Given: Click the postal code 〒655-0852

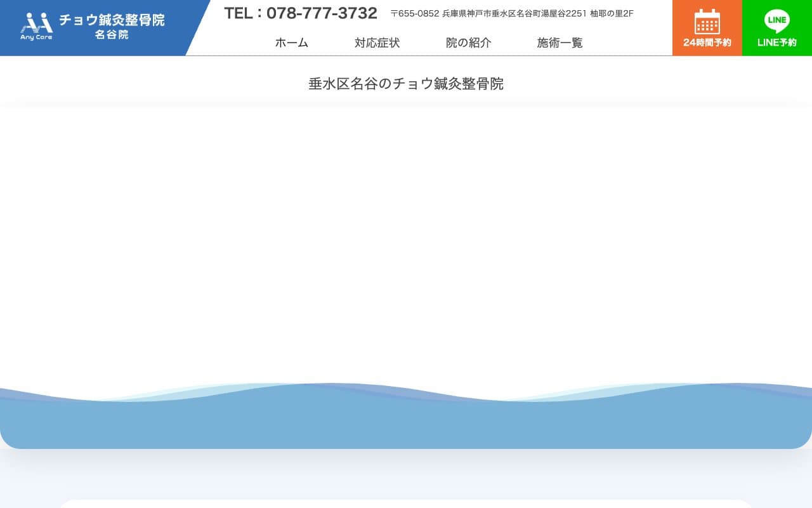Looking at the screenshot, I should click(415, 13).
